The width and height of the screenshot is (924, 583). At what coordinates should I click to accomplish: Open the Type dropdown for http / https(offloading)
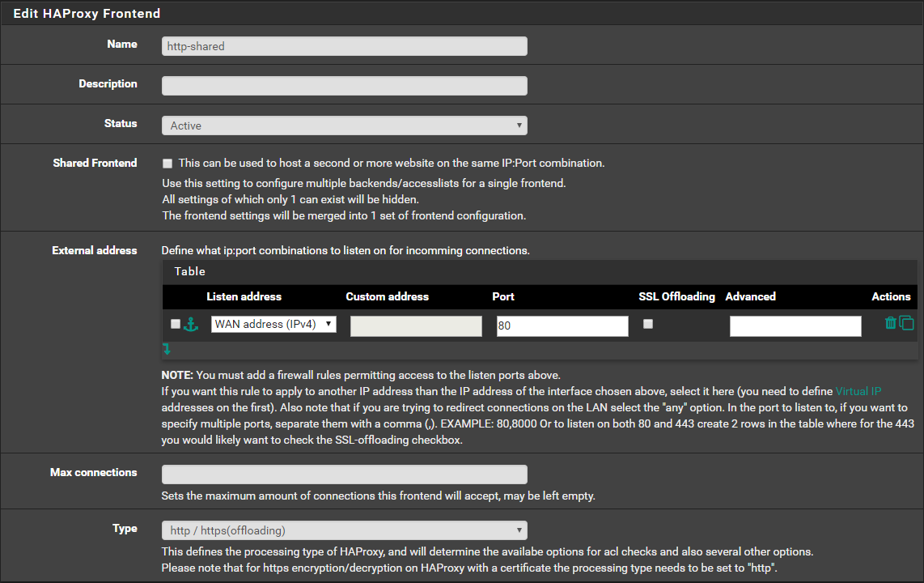(x=344, y=530)
